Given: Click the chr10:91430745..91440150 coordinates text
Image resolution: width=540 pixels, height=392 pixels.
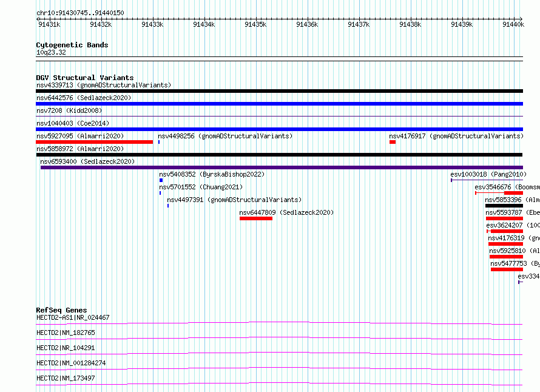Looking at the screenshot, I should 80,13.
